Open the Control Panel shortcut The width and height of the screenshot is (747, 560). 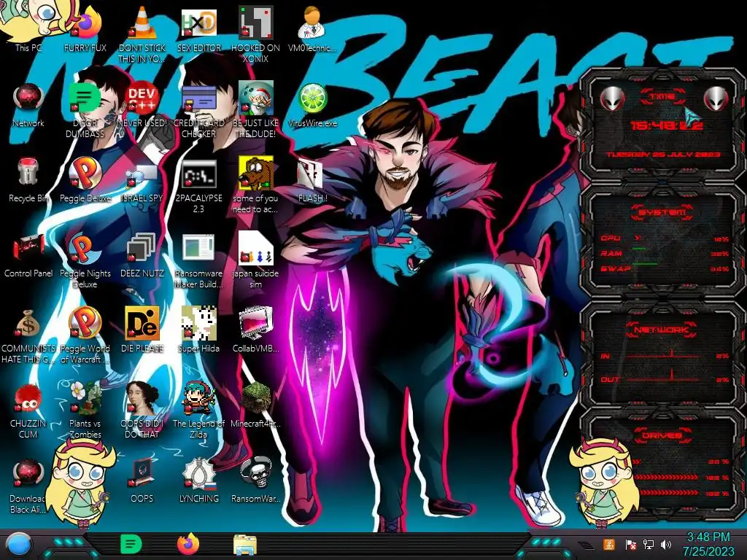[x=28, y=255]
